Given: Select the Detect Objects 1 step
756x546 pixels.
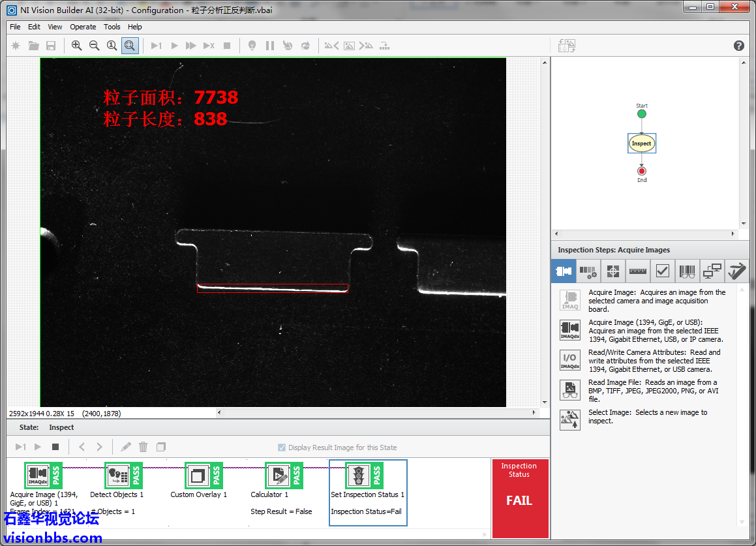Looking at the screenshot, I should (117, 476).
